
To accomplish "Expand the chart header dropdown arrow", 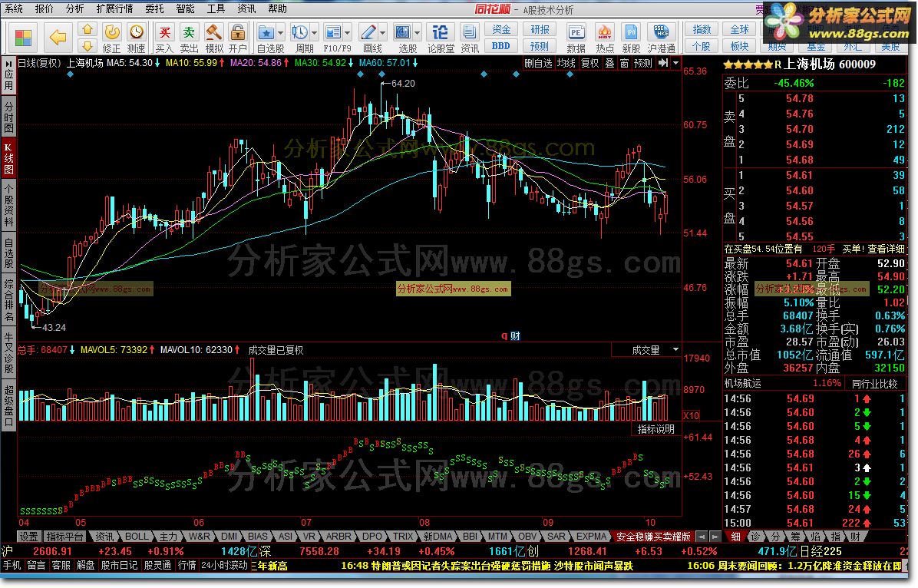I will (x=675, y=63).
